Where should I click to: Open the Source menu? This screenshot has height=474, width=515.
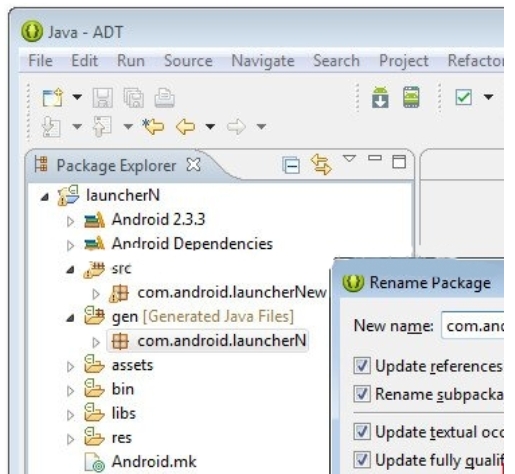[188, 61]
